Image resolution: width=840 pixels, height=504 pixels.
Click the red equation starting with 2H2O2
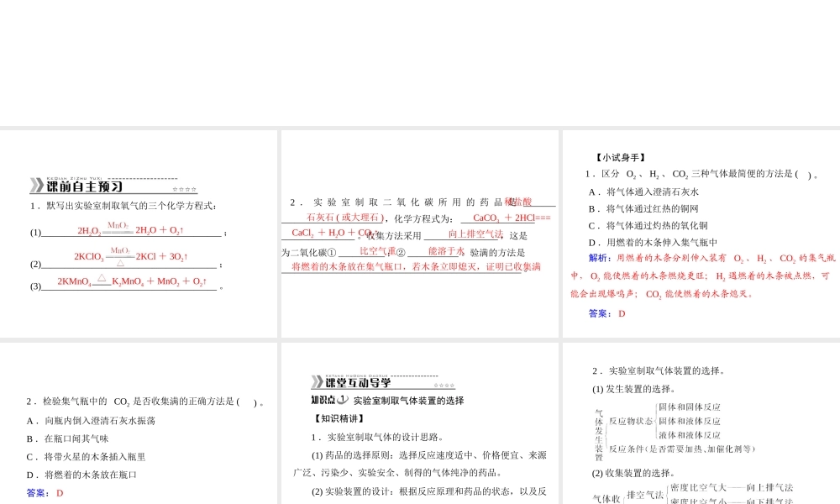pyautogui.click(x=130, y=228)
